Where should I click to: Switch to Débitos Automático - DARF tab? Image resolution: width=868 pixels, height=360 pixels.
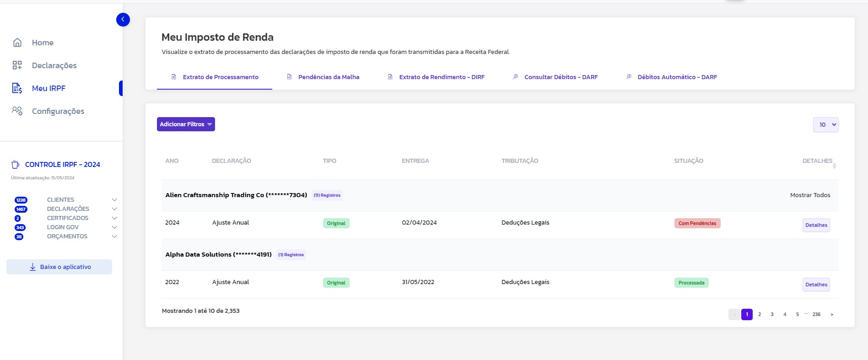pyautogui.click(x=671, y=77)
